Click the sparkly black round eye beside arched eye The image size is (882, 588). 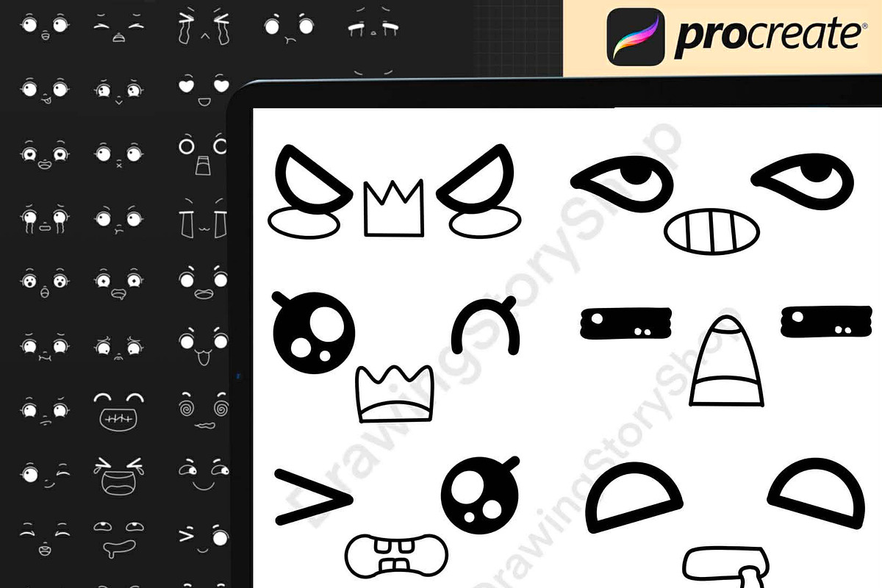(314, 334)
